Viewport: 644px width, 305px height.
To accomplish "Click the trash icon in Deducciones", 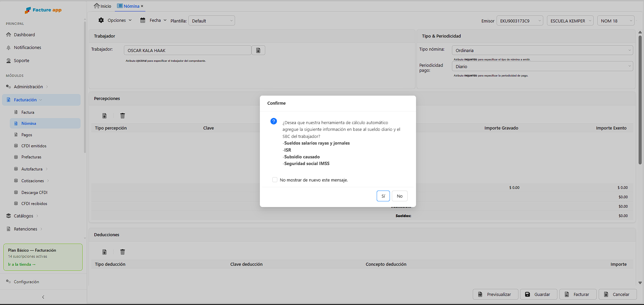I will point(123,252).
